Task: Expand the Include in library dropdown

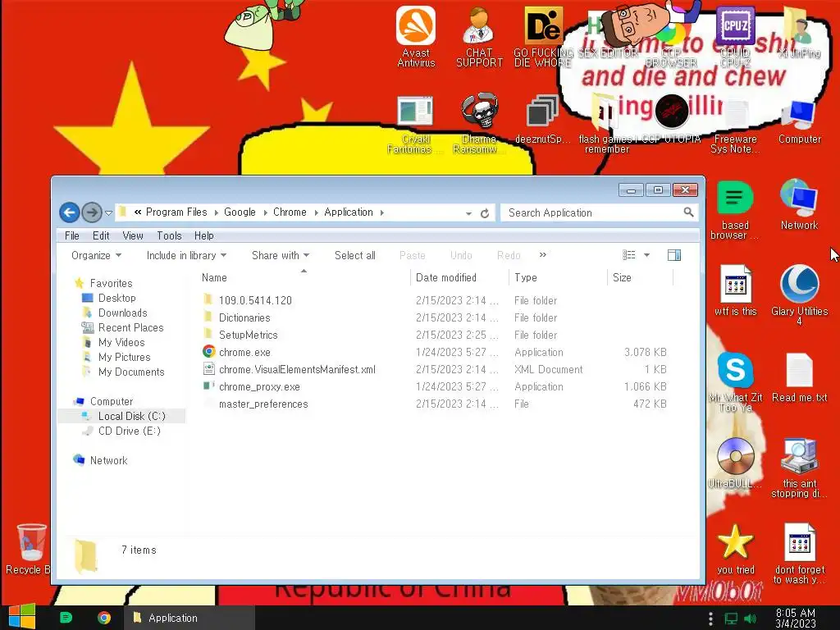Action: click(x=186, y=256)
